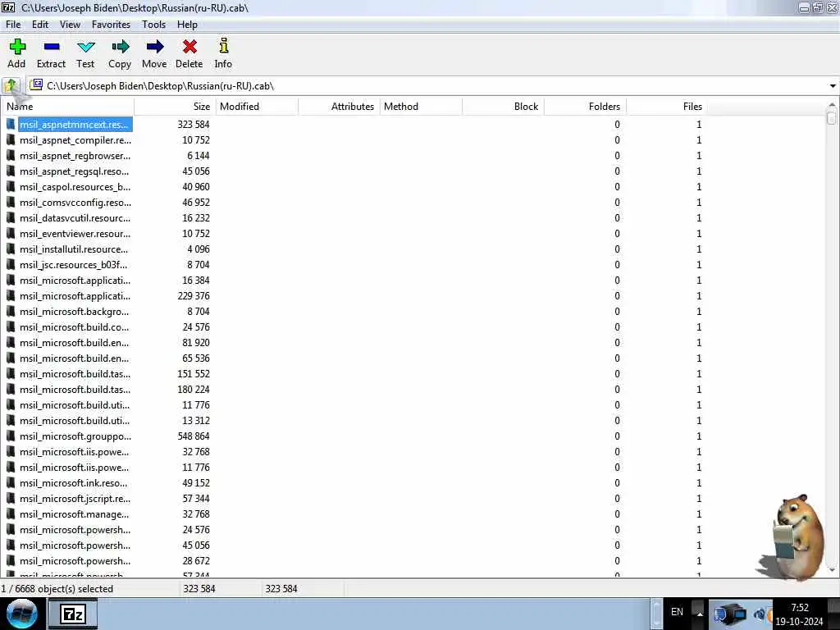Select msil_microsoft.backgro... entry
840x630 pixels.
[75, 311]
